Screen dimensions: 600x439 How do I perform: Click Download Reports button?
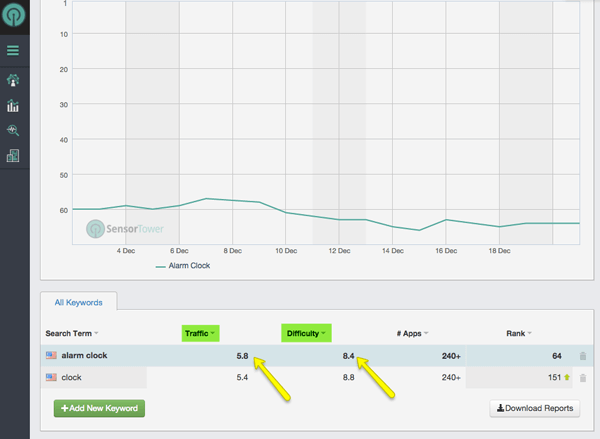[x=535, y=408]
